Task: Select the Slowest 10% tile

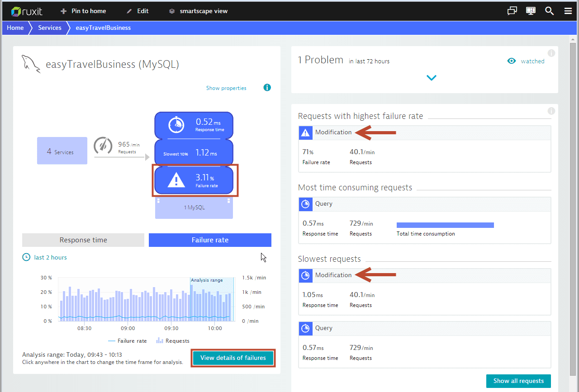Action: click(194, 153)
